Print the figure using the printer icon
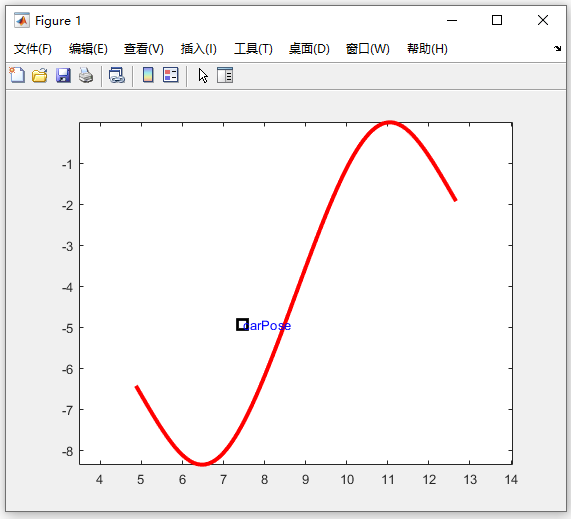 (86, 75)
